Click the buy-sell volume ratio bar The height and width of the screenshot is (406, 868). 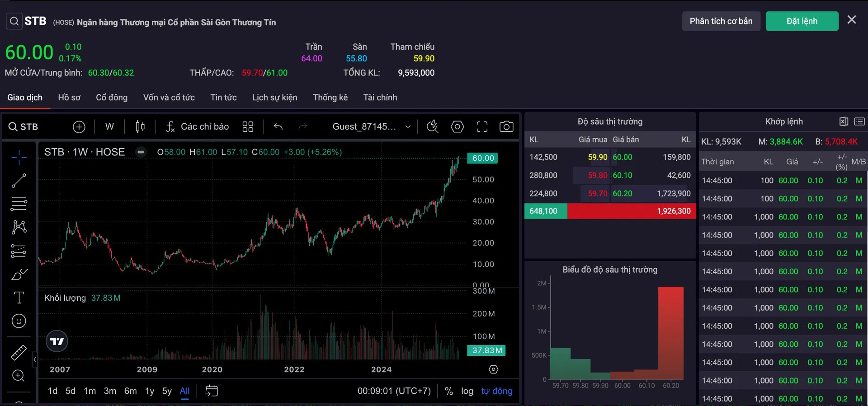coord(610,211)
